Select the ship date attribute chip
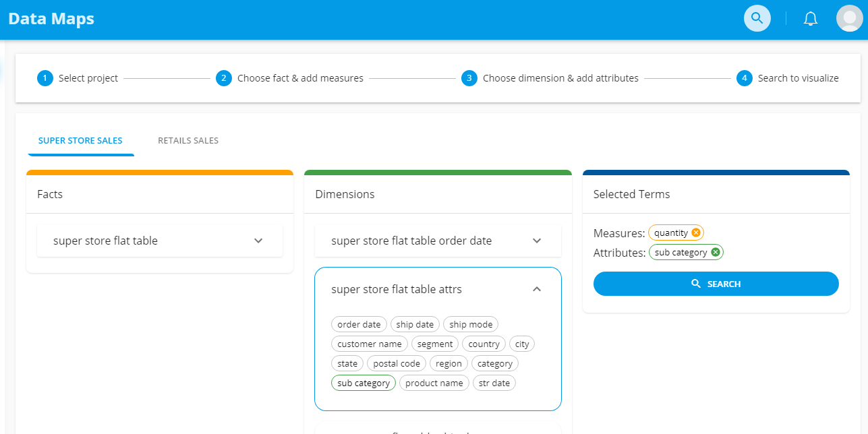The width and height of the screenshot is (868, 434). click(415, 324)
